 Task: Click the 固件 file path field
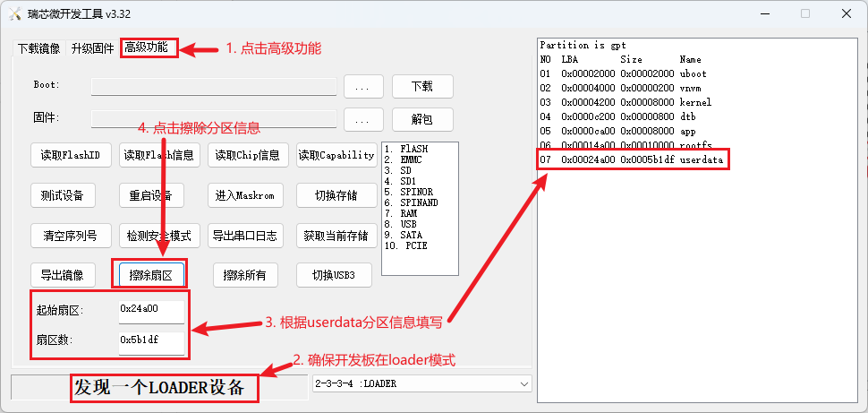(214, 119)
